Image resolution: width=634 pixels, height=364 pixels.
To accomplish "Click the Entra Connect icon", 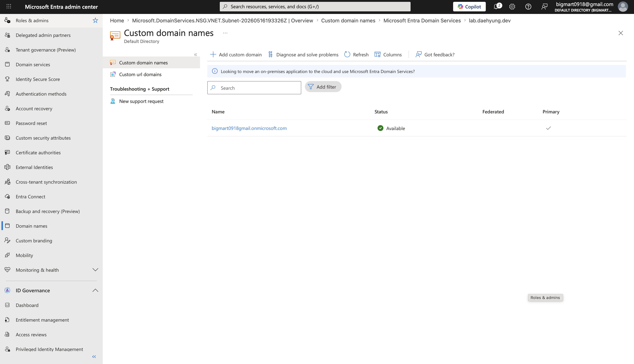I will click(x=8, y=196).
